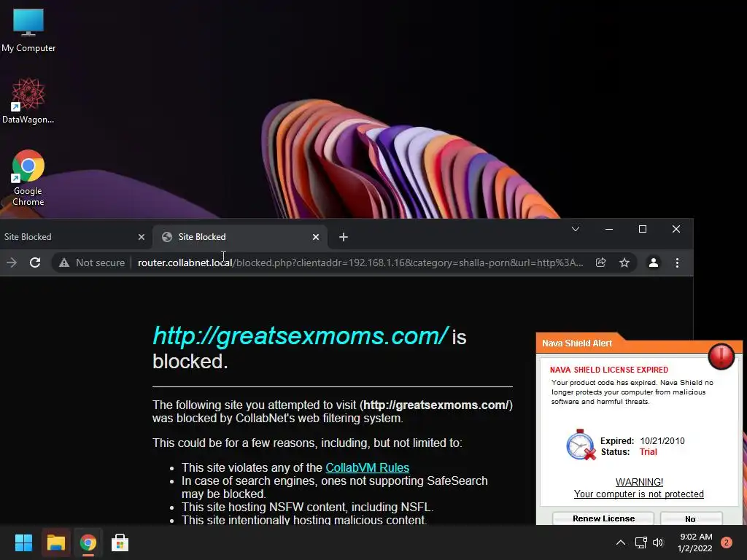Click the expired clock icon
The width and height of the screenshot is (747, 560).
coord(581,444)
